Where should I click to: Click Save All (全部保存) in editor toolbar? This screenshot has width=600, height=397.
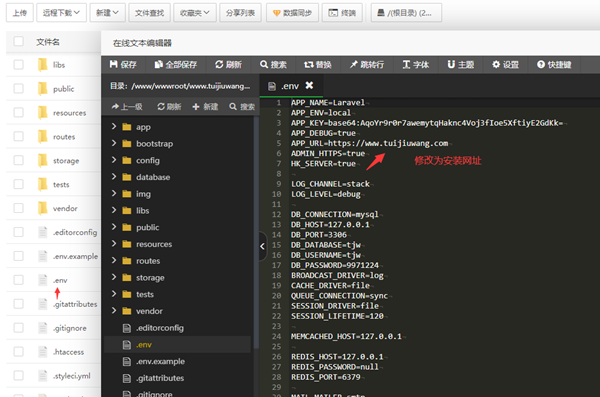176,64
